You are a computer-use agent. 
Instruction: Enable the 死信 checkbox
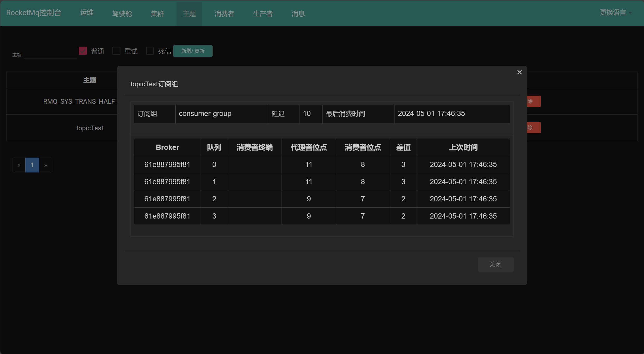(150, 51)
